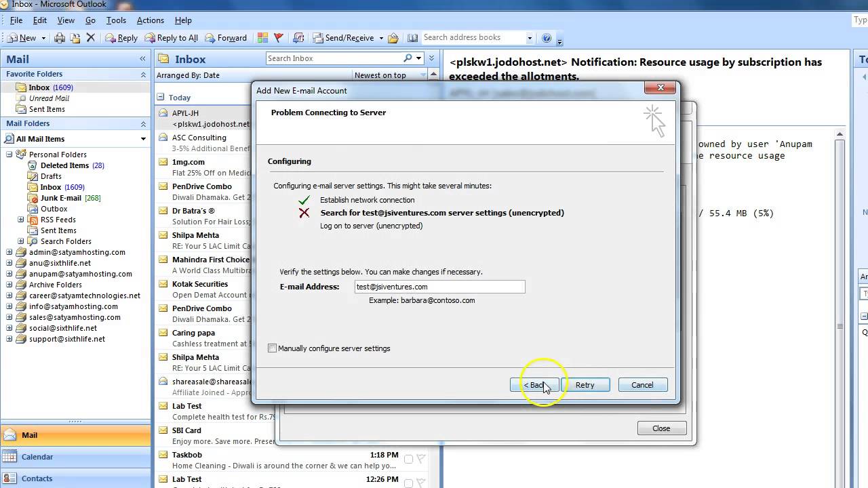Click the Send/Receive toolbar button
Viewport: 868px width, 488px height.
click(343, 38)
